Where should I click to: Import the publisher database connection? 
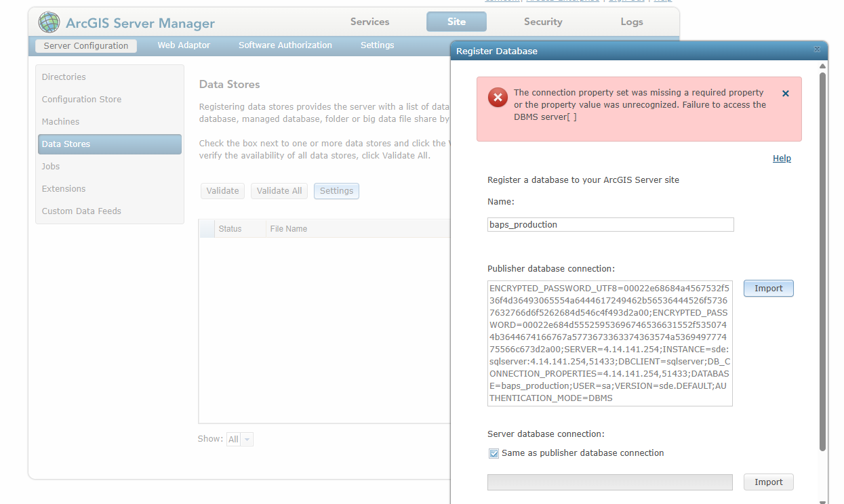coord(769,289)
